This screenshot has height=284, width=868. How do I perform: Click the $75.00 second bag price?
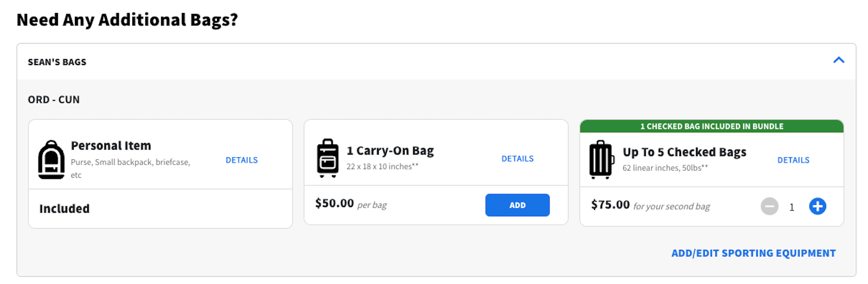610,205
